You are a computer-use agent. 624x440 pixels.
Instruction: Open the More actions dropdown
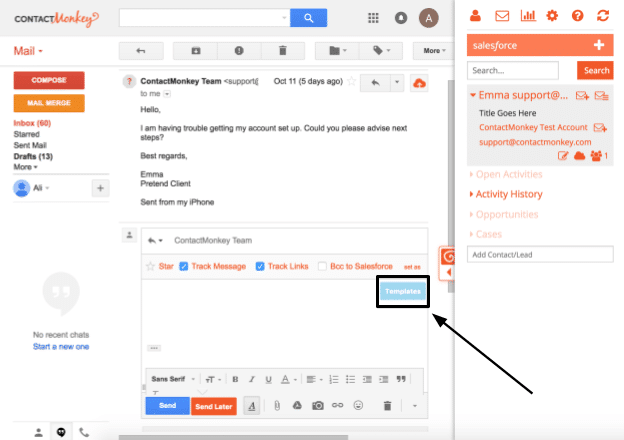[x=434, y=51]
